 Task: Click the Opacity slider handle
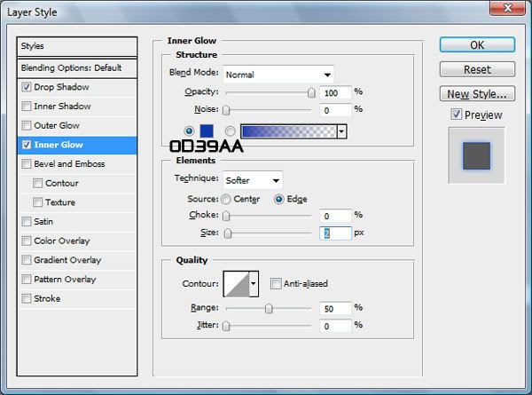(x=311, y=92)
